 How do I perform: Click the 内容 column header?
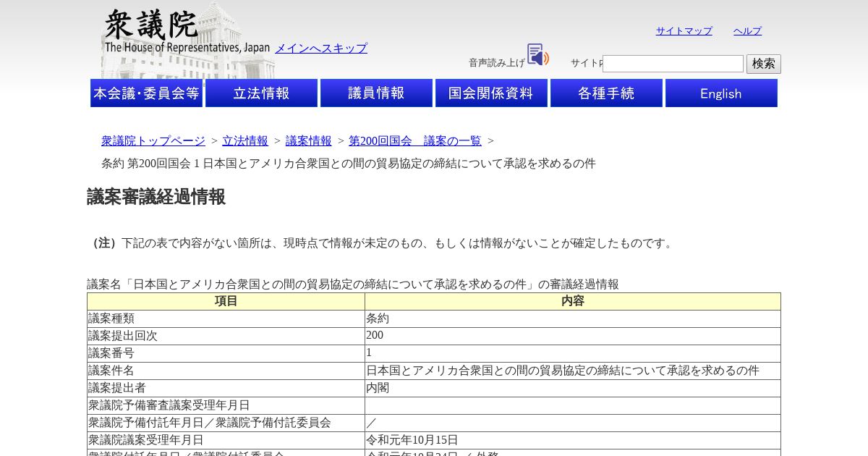[573, 301]
